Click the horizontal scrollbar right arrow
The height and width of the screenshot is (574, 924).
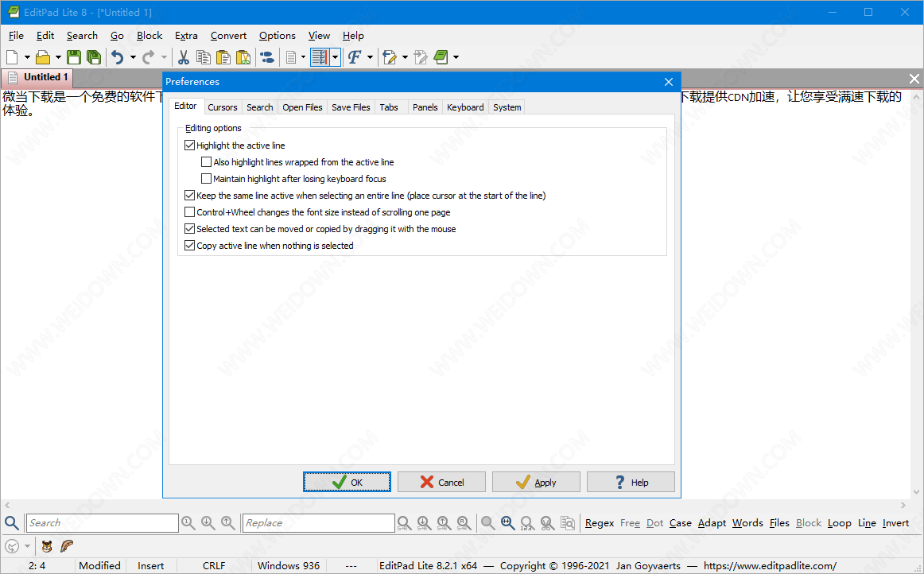tap(903, 505)
